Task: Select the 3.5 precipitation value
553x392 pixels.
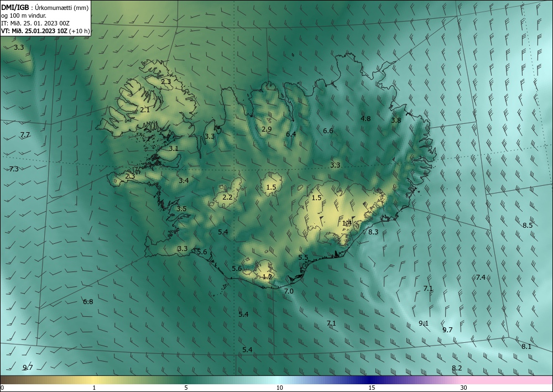Action: 181,209
